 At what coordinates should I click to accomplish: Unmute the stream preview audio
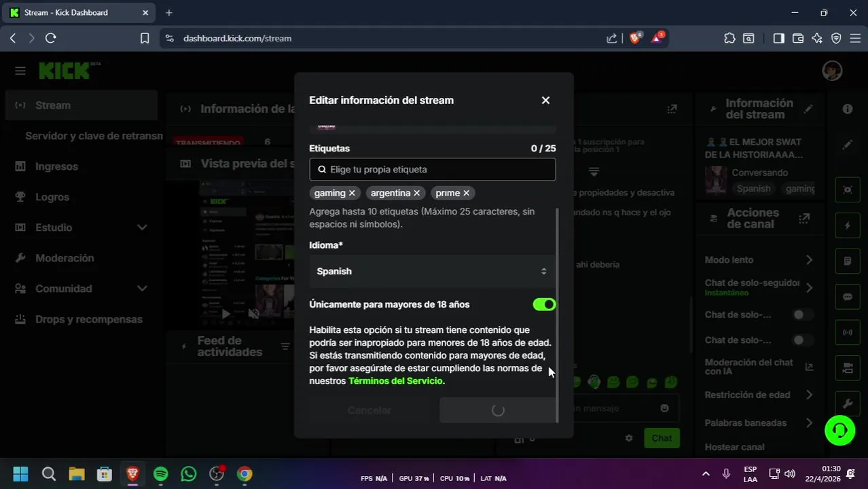click(x=253, y=314)
